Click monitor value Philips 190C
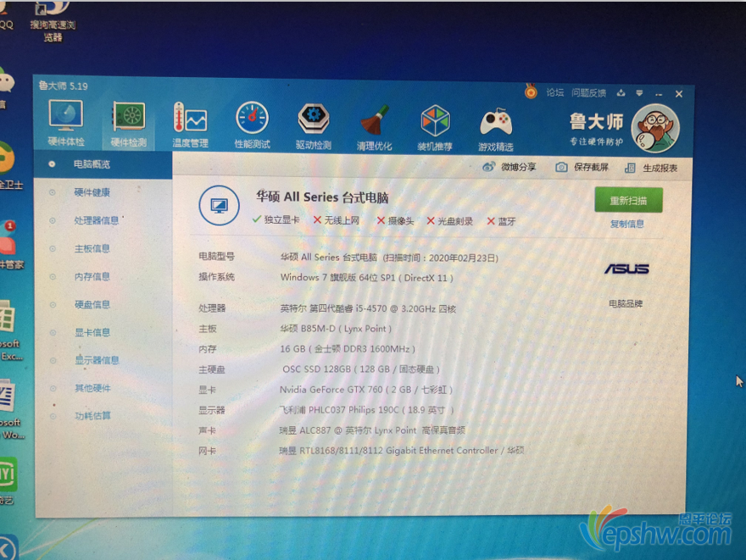 366,410
